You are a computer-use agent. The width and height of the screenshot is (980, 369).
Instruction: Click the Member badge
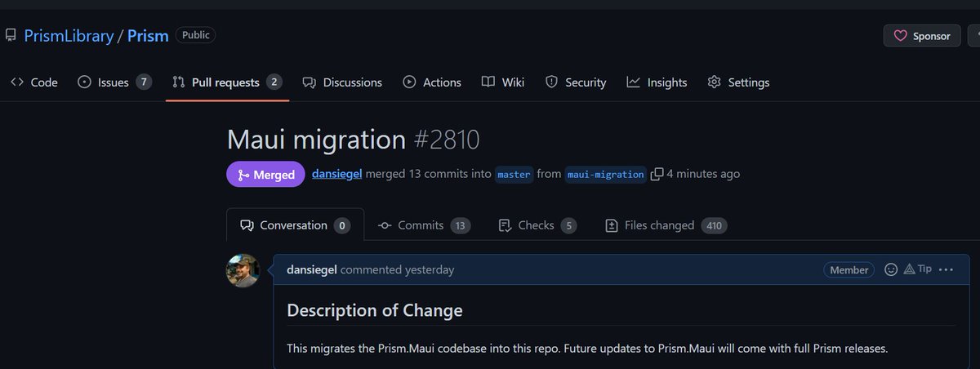[849, 269]
